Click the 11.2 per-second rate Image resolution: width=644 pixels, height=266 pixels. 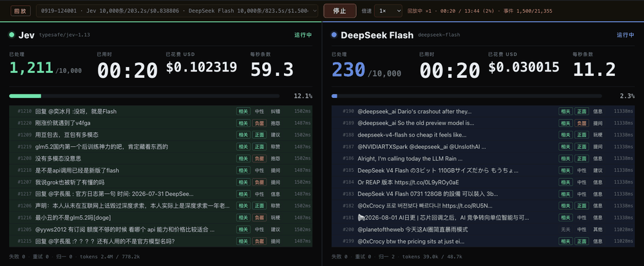click(594, 70)
